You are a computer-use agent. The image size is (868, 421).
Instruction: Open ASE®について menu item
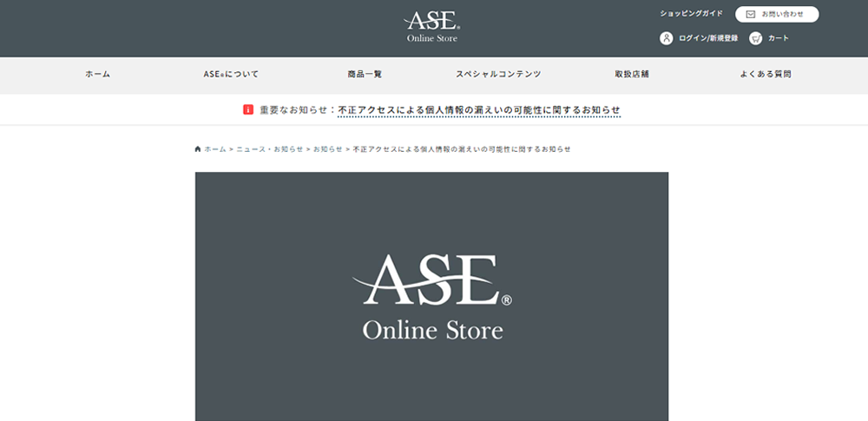click(x=231, y=75)
